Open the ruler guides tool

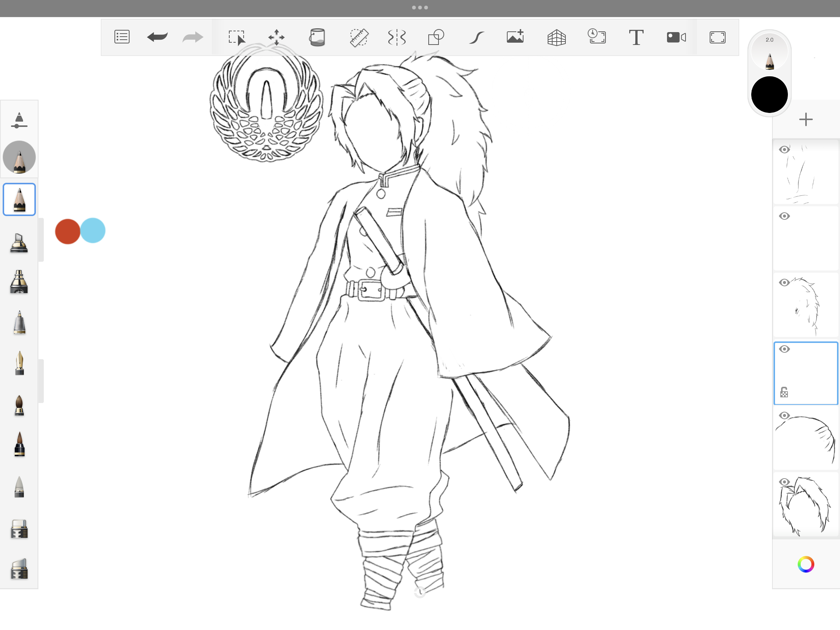(x=358, y=37)
